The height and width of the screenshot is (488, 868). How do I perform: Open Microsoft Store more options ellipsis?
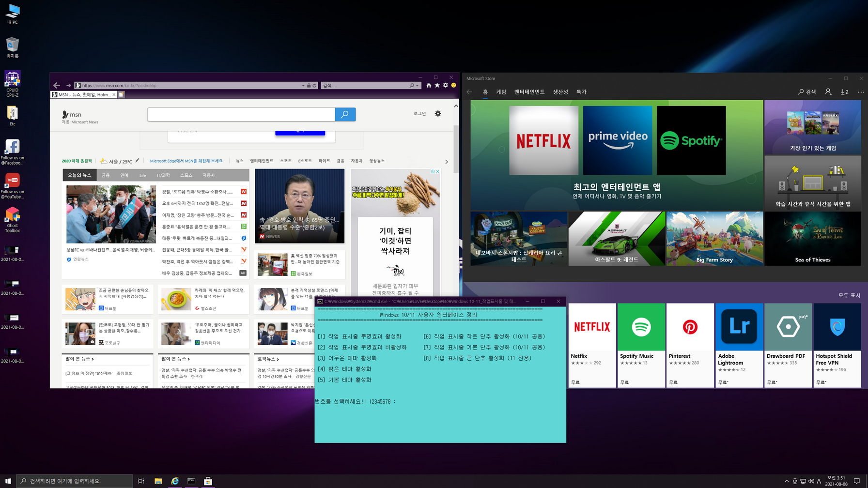[x=861, y=92]
